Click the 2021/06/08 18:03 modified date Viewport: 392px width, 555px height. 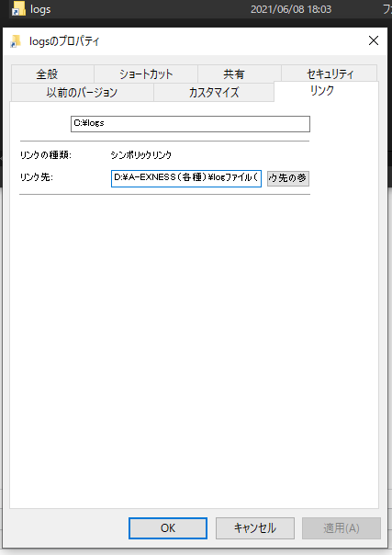(291, 9)
